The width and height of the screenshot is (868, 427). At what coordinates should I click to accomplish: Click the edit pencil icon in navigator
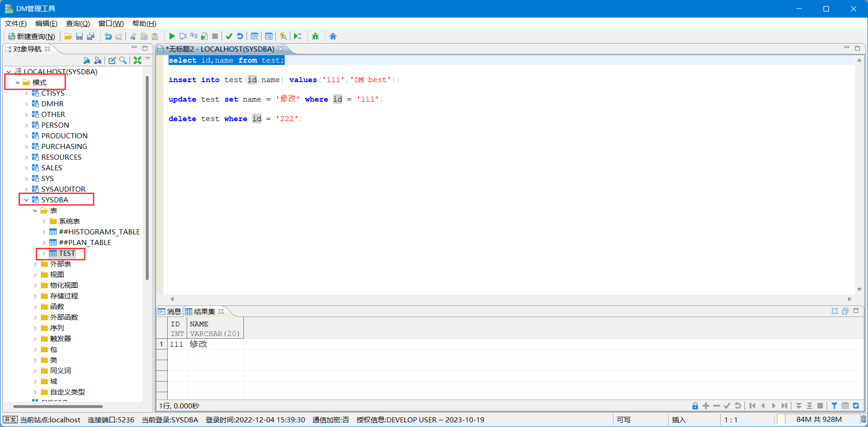coord(112,60)
